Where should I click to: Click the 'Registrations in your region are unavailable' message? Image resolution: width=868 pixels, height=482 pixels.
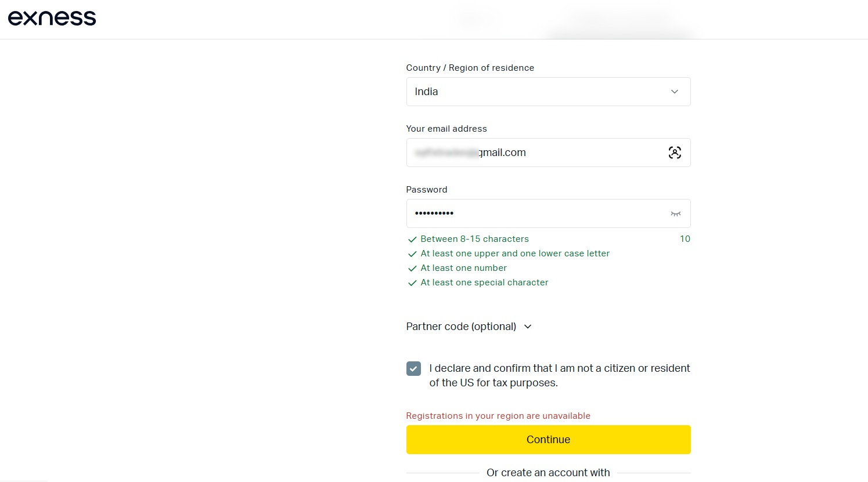pyautogui.click(x=498, y=415)
